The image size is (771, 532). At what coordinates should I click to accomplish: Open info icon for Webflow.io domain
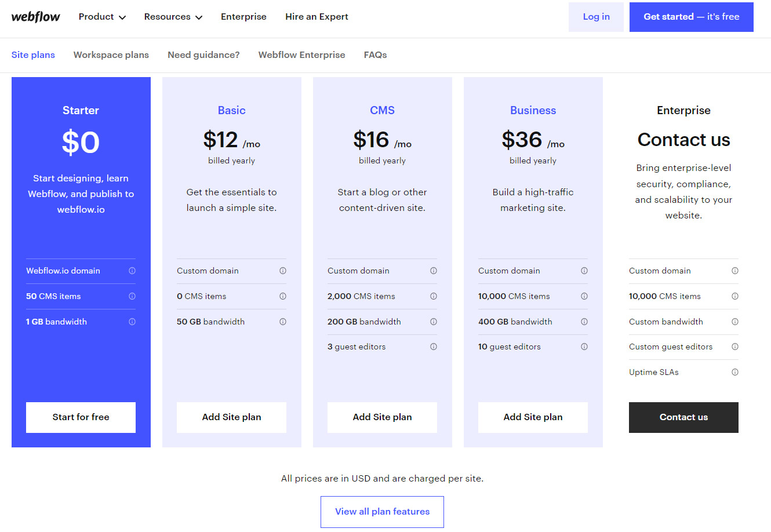point(132,271)
